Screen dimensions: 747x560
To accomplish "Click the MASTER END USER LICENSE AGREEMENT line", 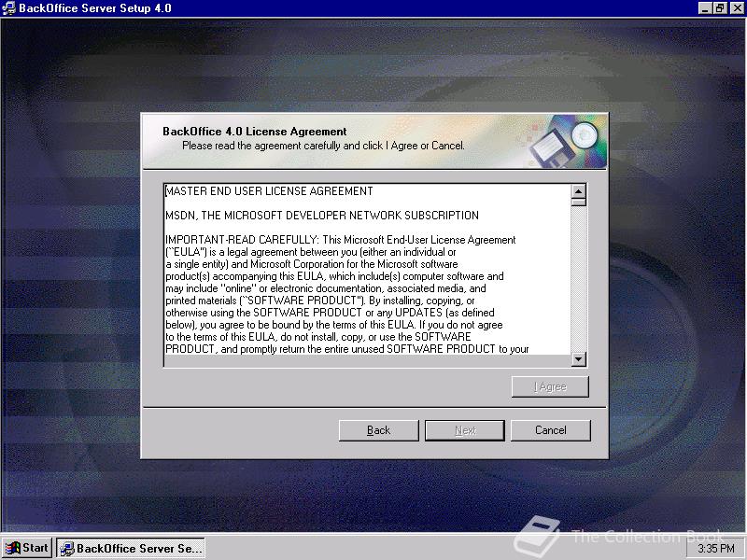I will (269, 191).
